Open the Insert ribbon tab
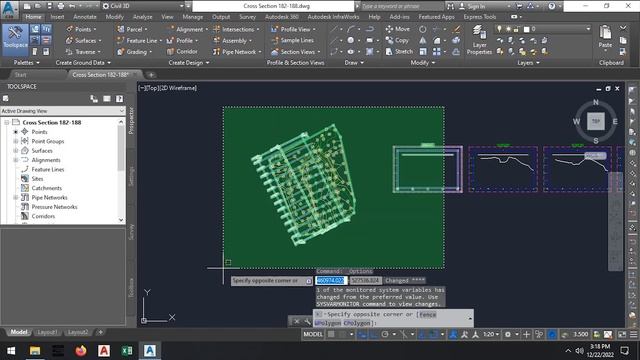Screen dimensions: 640x360 [57, 17]
